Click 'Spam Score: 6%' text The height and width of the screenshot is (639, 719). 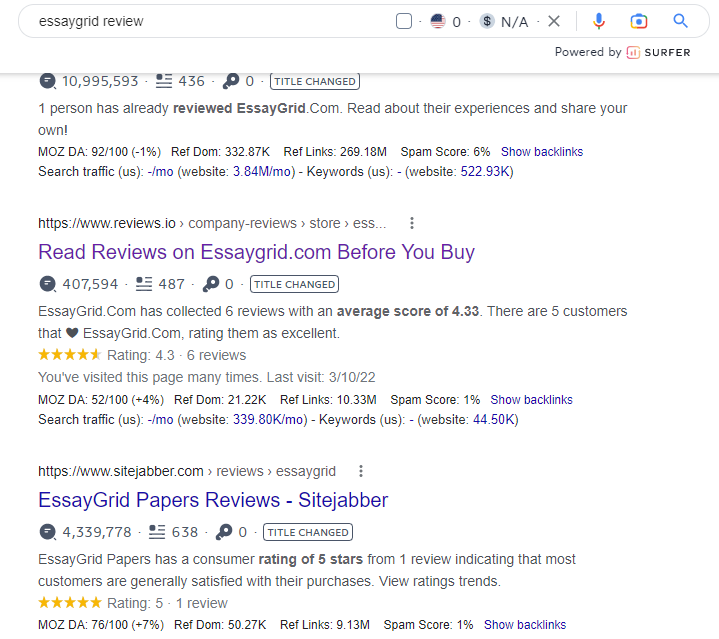445,152
